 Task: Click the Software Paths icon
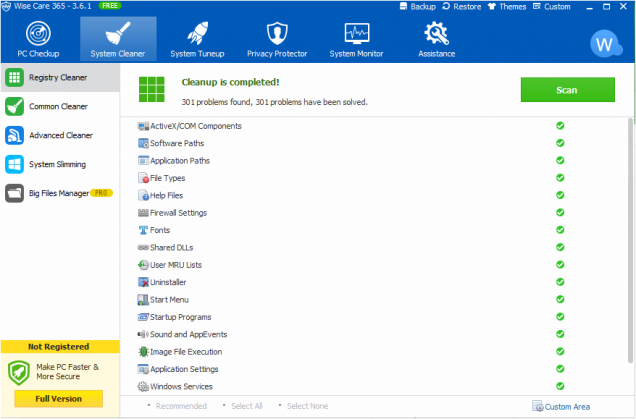tap(143, 143)
